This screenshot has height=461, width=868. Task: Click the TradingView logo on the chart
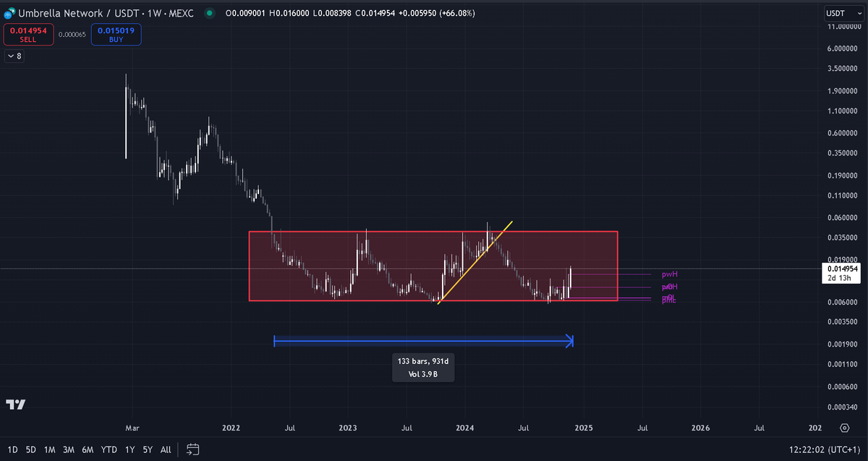point(16,405)
